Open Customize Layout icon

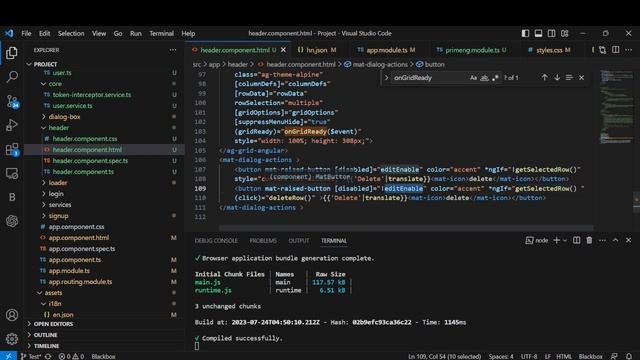click(x=564, y=33)
